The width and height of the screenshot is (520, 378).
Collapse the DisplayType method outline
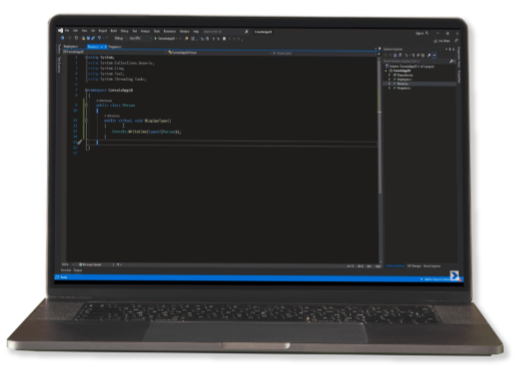point(86,120)
